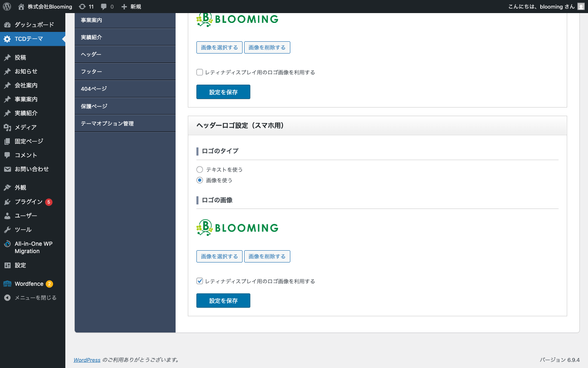Toggle the ヘッダーロゴ設定（スマホ用）section header
The width and height of the screenshot is (588, 368).
pos(377,126)
